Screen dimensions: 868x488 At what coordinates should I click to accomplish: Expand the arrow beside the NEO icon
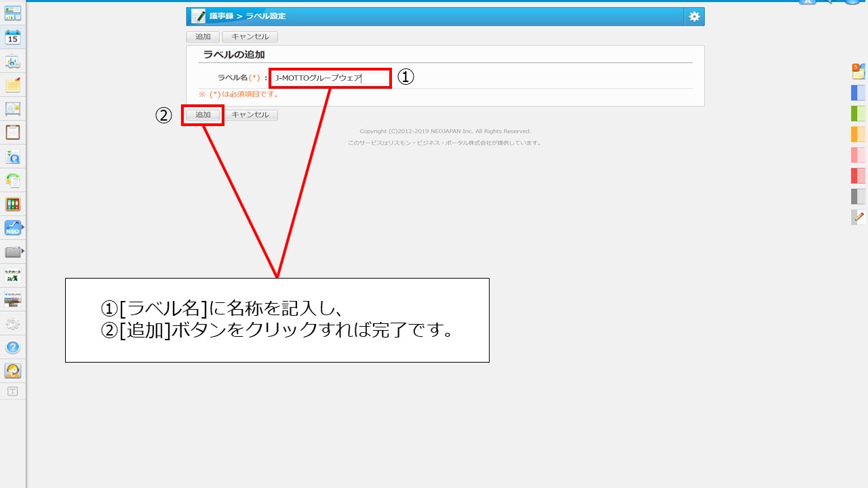click(24, 227)
